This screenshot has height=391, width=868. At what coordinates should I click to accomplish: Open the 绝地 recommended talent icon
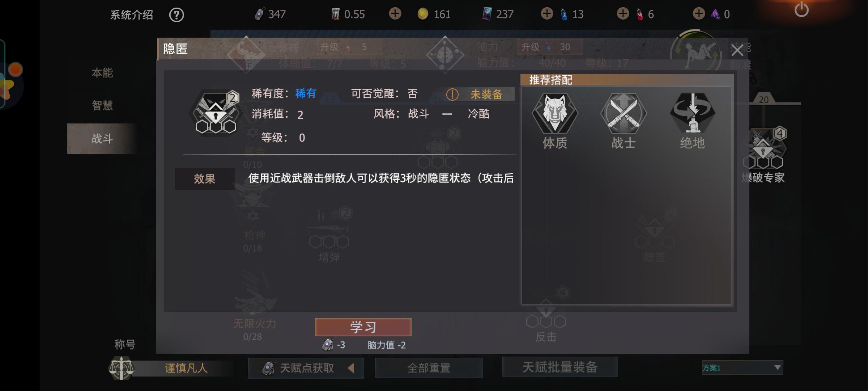(x=693, y=113)
